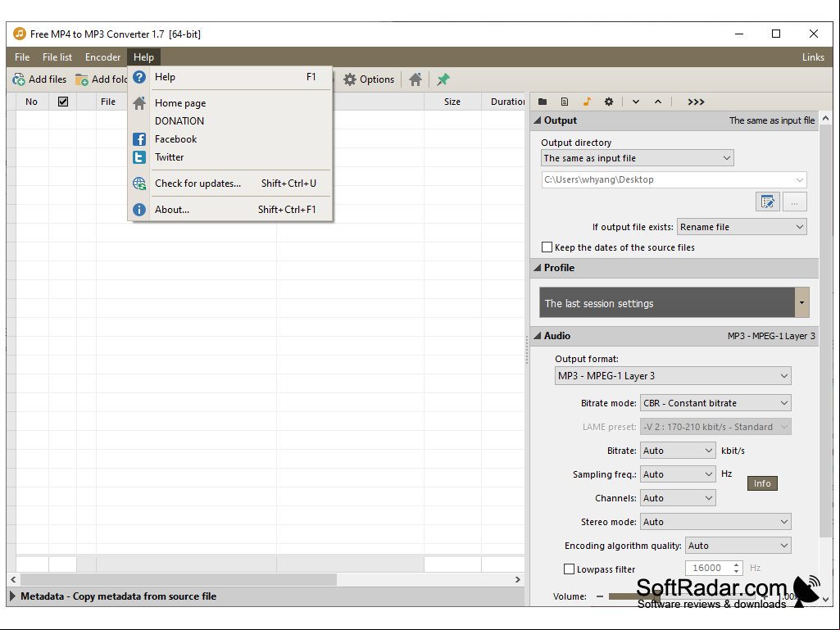Click the File column header
The width and height of the screenshot is (840, 630).
108,102
